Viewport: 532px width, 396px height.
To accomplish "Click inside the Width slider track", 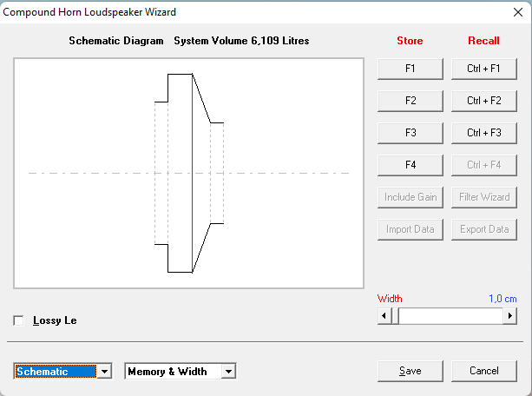I will 451,316.
